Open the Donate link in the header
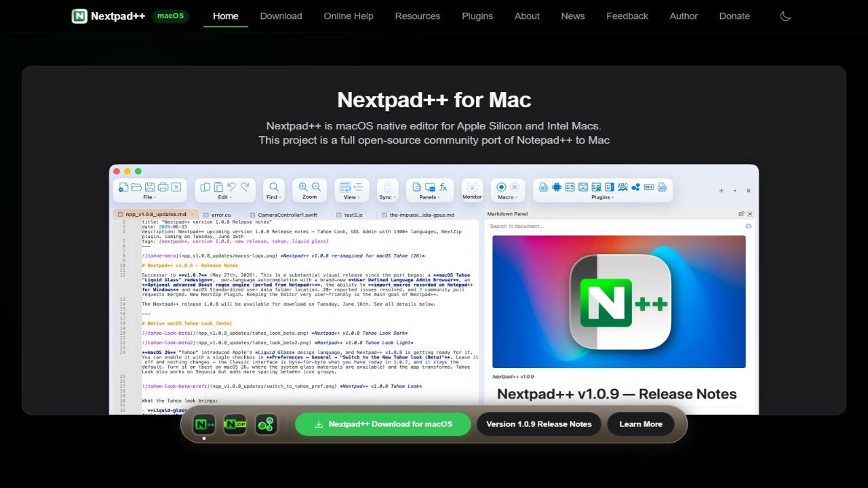Screen dimensions: 868x488 pyautogui.click(x=734, y=16)
